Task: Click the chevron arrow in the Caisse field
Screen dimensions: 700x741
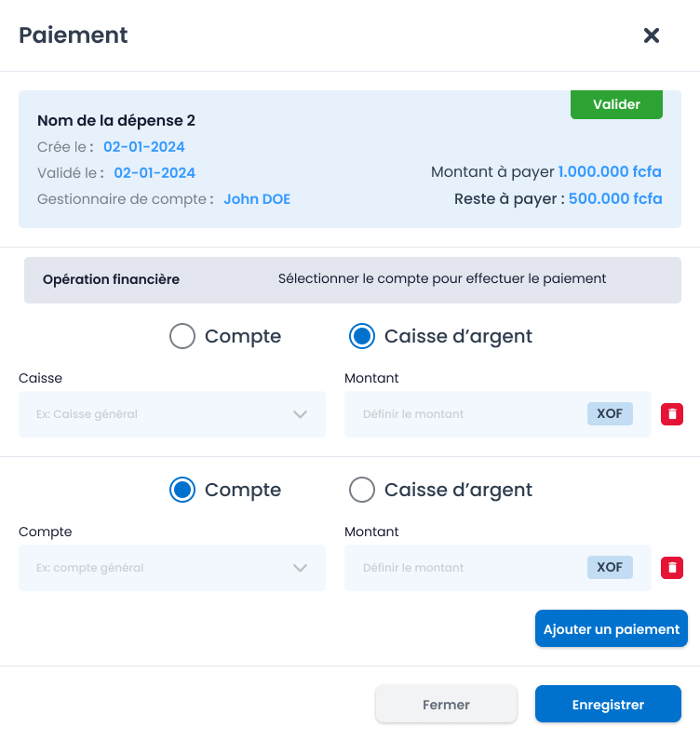Action: (300, 414)
